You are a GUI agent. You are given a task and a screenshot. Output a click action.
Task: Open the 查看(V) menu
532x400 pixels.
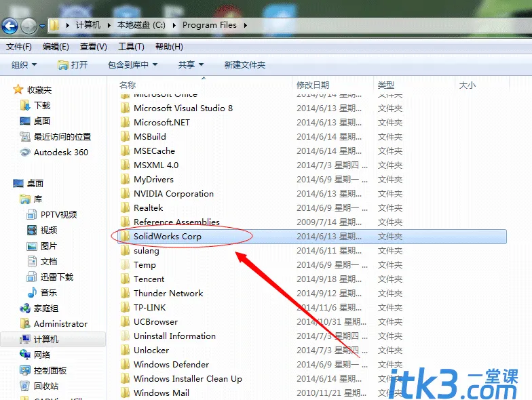(94, 46)
